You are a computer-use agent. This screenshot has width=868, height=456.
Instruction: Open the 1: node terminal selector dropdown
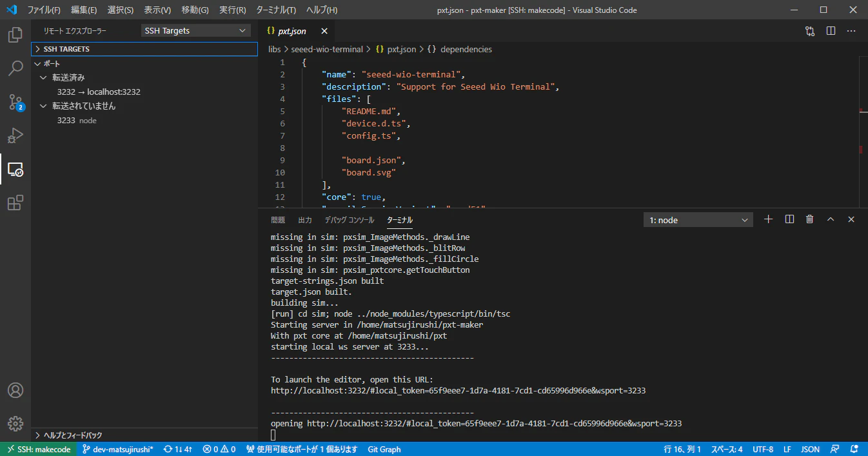click(x=698, y=220)
